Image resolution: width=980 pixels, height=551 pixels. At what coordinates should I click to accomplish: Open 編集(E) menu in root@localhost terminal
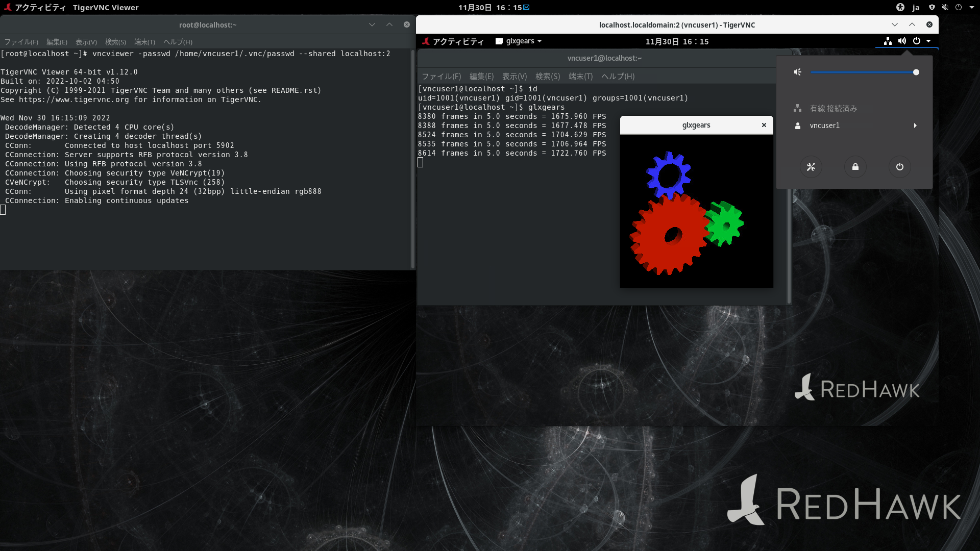(x=57, y=42)
